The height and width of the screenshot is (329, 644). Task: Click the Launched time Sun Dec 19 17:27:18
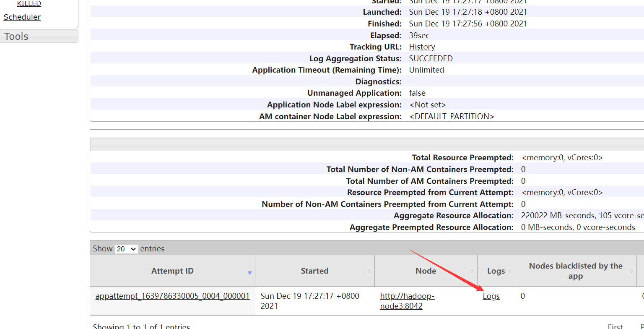[x=468, y=12]
